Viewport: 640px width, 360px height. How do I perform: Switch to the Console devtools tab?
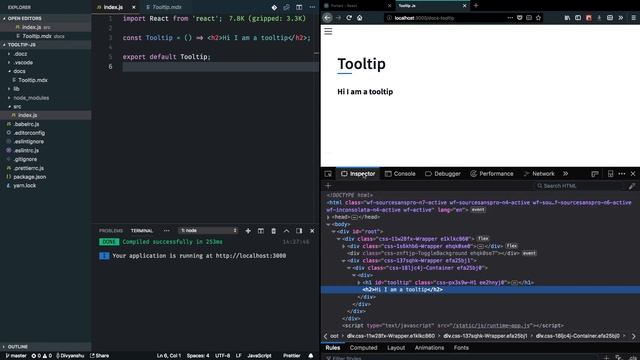400,174
